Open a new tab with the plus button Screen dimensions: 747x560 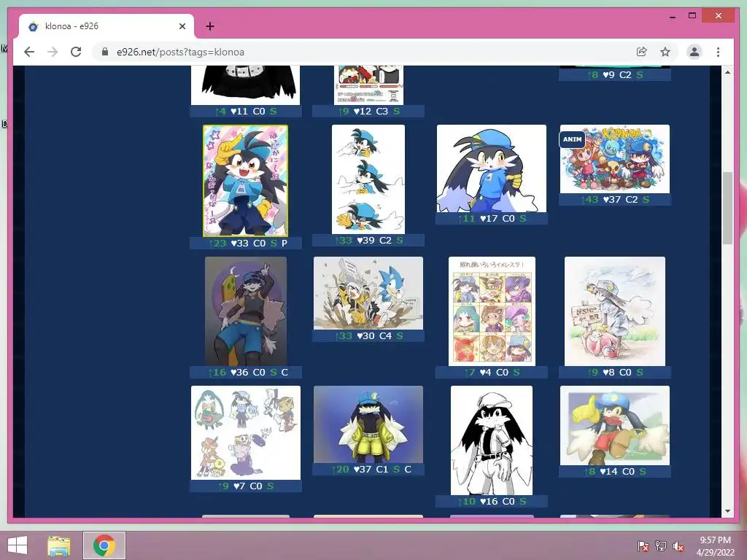[x=209, y=26]
